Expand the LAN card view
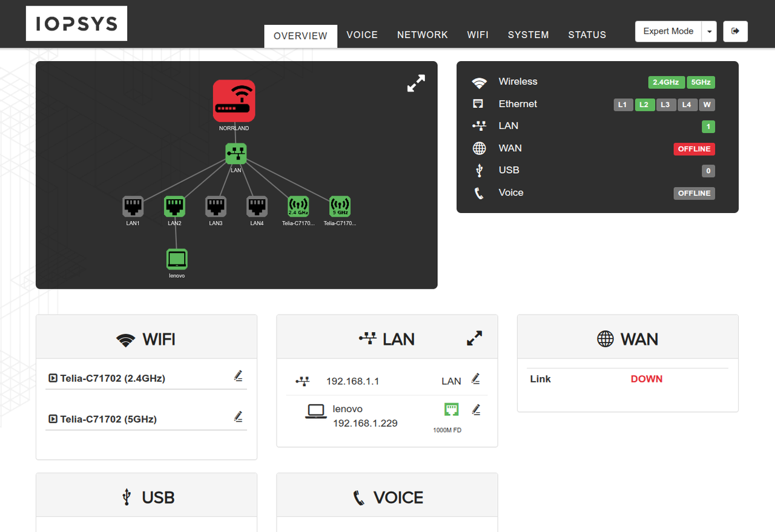This screenshot has width=775, height=532. click(x=475, y=338)
